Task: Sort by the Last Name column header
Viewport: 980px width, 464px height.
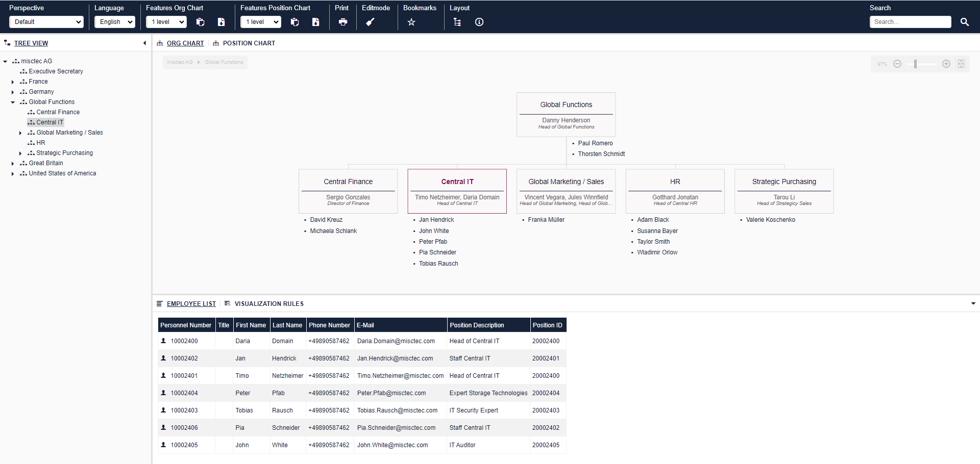Action: pyautogui.click(x=287, y=325)
